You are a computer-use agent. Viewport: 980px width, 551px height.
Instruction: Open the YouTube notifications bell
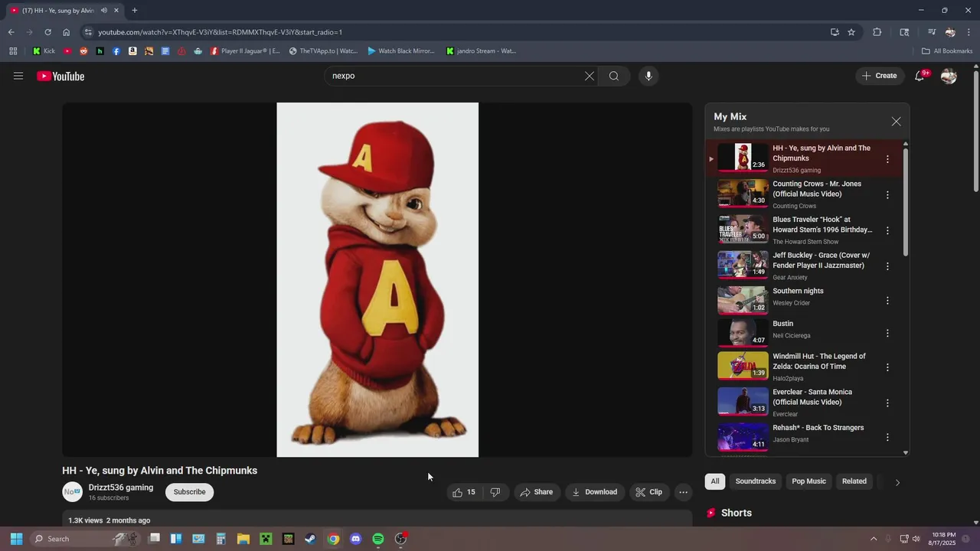coord(920,76)
